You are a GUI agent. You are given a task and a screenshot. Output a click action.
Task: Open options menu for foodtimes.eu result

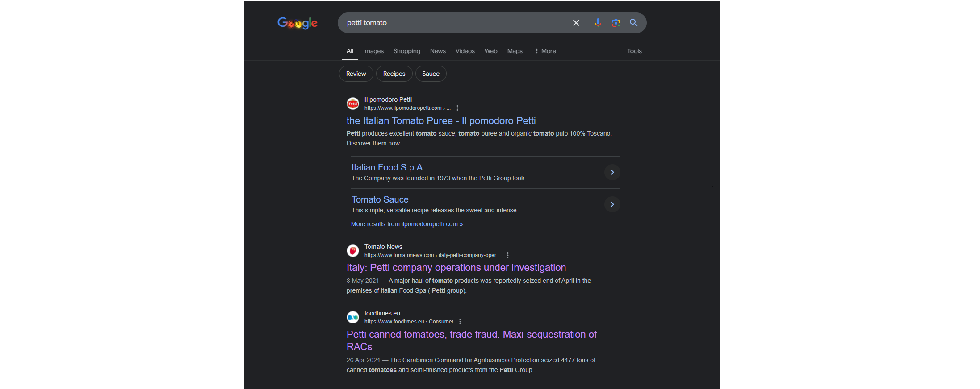point(460,322)
